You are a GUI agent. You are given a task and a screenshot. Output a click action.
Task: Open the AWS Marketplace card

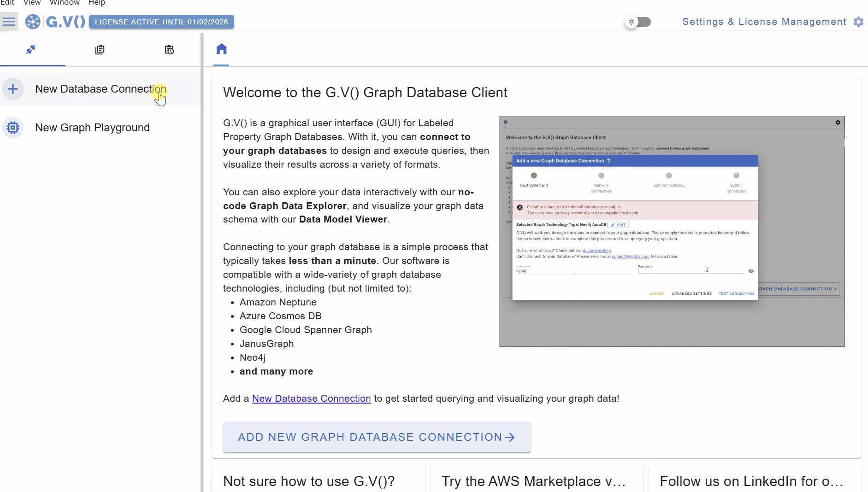[537, 479]
